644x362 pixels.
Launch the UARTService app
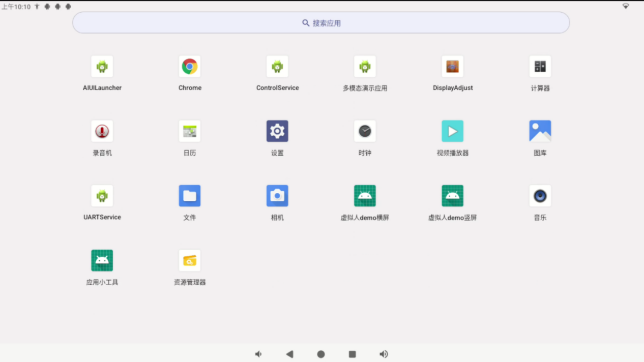[102, 196]
